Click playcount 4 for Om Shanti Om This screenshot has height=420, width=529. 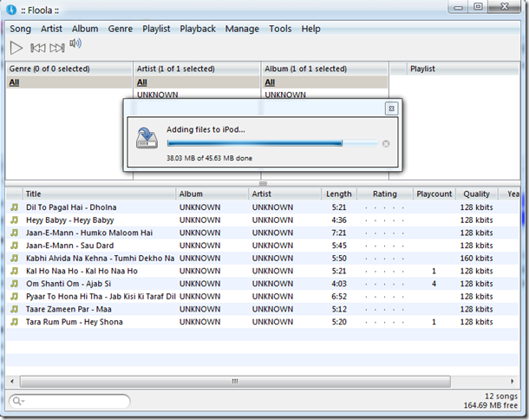(x=434, y=284)
